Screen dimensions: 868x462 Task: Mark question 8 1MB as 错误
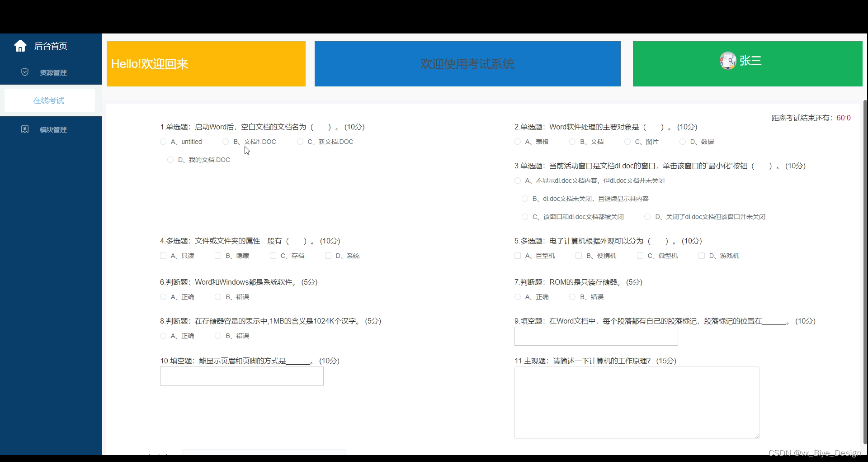coord(218,336)
